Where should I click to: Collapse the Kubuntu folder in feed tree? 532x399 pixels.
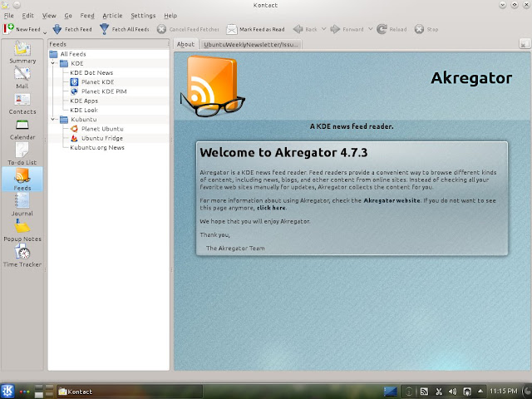(53, 119)
